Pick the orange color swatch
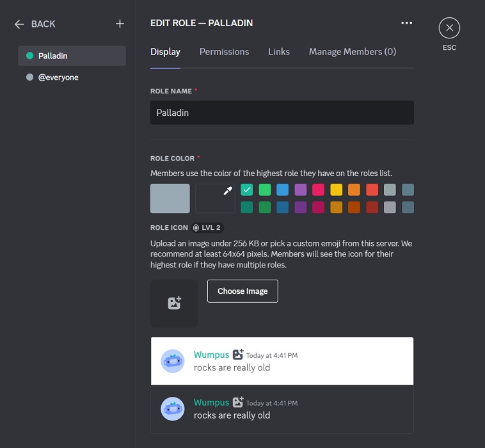This screenshot has height=448, width=485. tap(354, 189)
